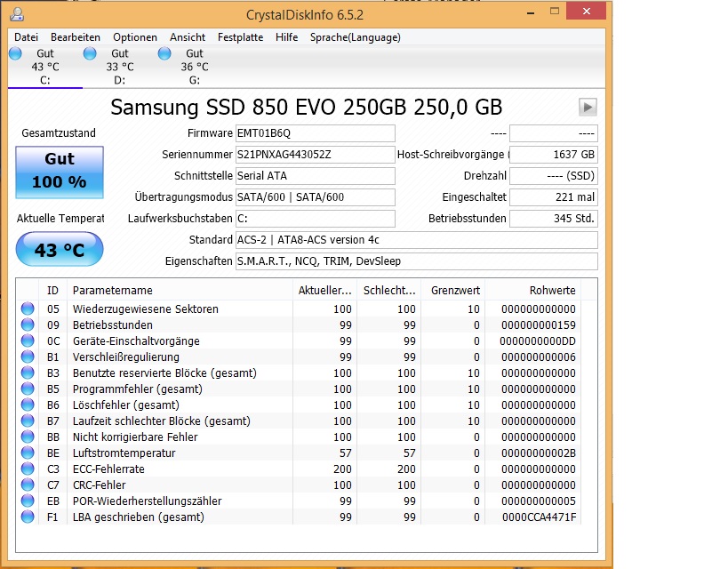Click status orb for Geräte-Einschaltvorgänge row
The image size is (728, 569).
tap(28, 341)
